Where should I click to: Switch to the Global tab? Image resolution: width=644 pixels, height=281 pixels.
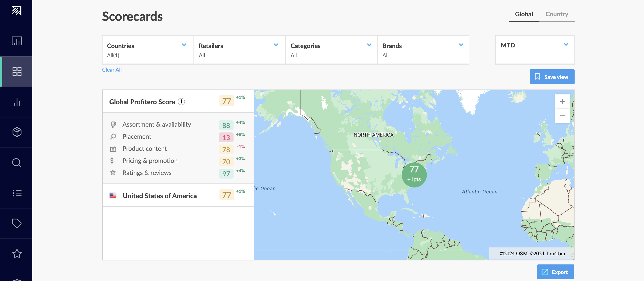click(x=524, y=14)
